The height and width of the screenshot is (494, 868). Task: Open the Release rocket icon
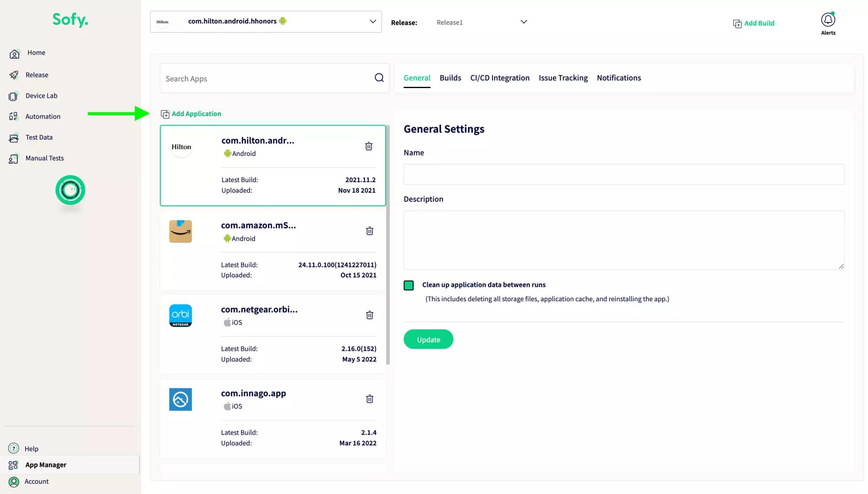pos(14,75)
